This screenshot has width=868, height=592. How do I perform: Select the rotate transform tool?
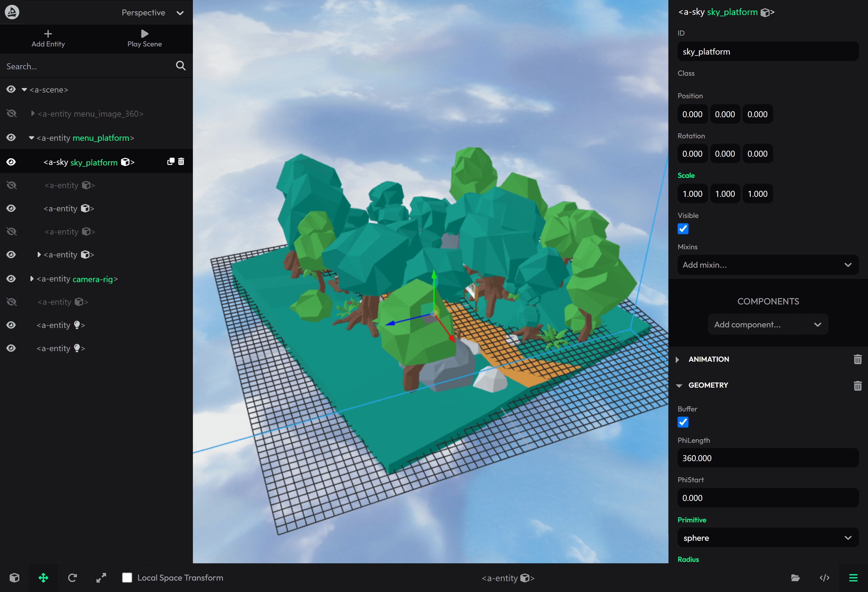coord(72,578)
